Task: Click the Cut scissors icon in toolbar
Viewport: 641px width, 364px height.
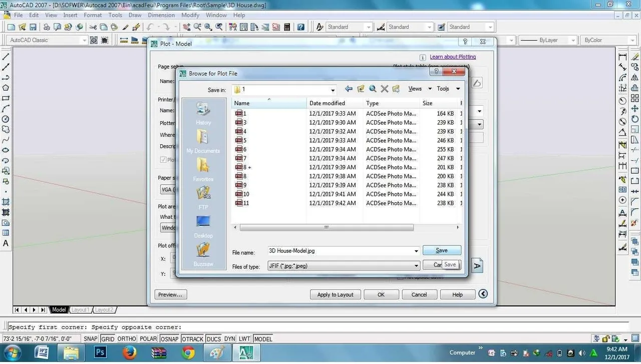Action: 93,27
